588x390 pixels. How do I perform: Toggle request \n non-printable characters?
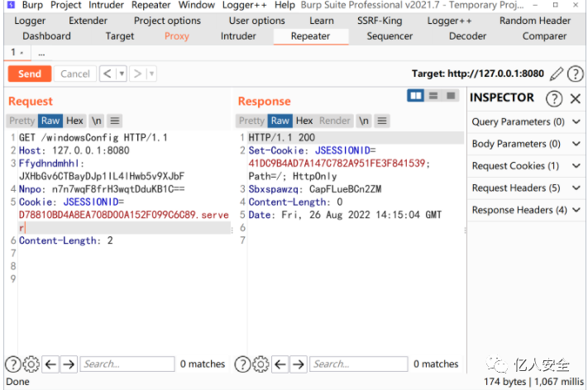point(97,121)
